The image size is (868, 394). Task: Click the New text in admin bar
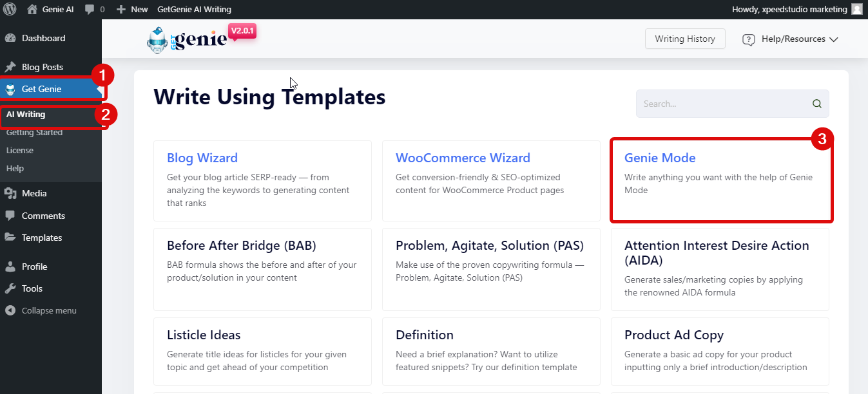click(139, 10)
